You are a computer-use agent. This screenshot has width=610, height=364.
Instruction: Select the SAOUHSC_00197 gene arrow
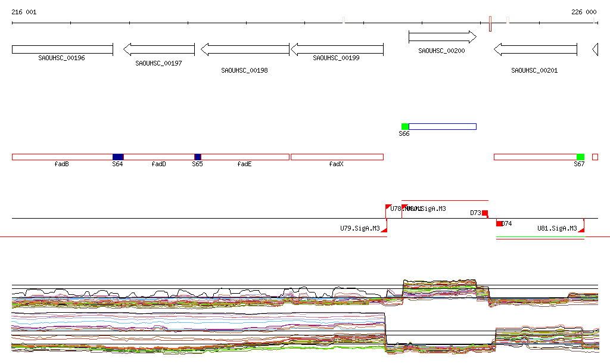click(x=158, y=49)
